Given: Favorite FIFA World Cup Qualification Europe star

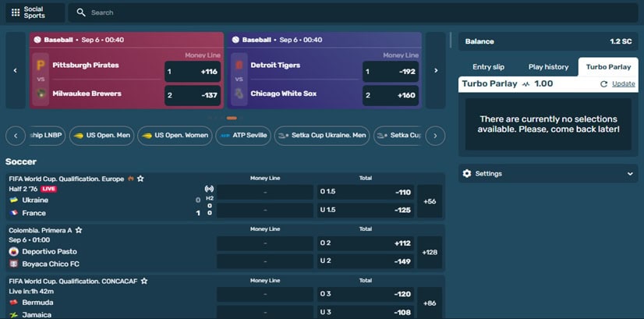Looking at the screenshot, I should (140, 179).
